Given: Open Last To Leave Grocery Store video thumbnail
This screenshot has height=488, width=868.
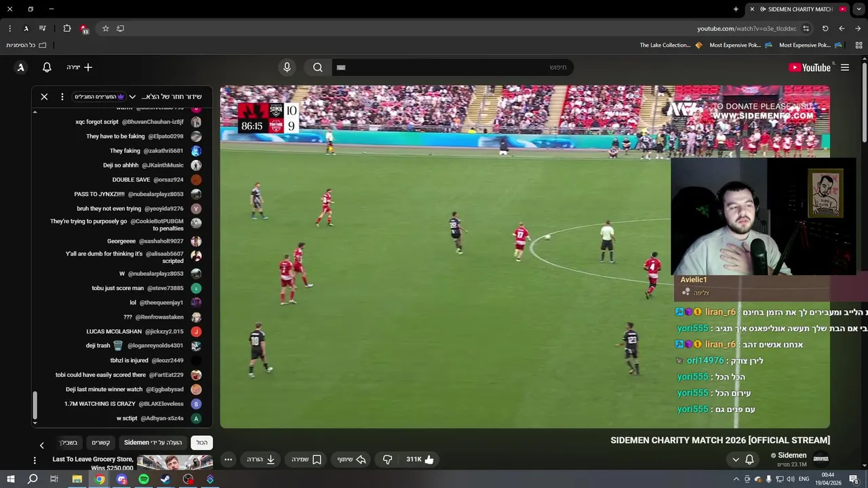Looking at the screenshot, I should click(x=175, y=464).
